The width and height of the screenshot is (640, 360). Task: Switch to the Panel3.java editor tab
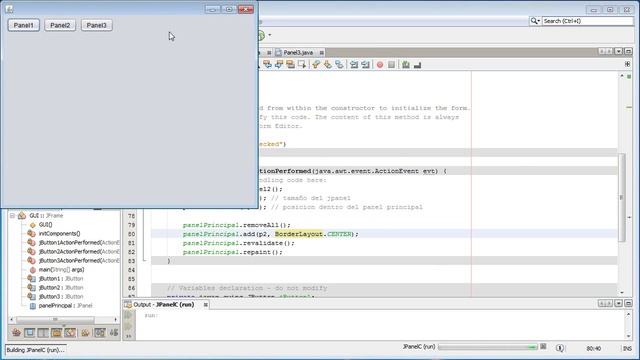(298, 53)
